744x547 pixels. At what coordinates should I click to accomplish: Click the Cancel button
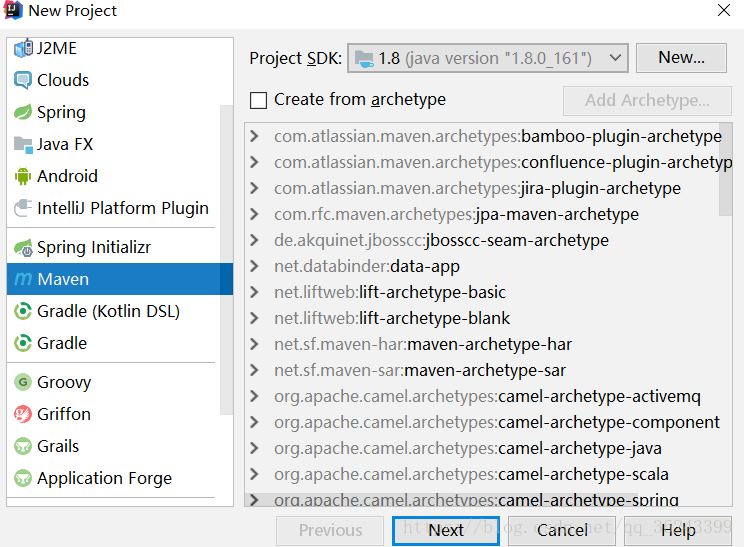click(x=562, y=530)
